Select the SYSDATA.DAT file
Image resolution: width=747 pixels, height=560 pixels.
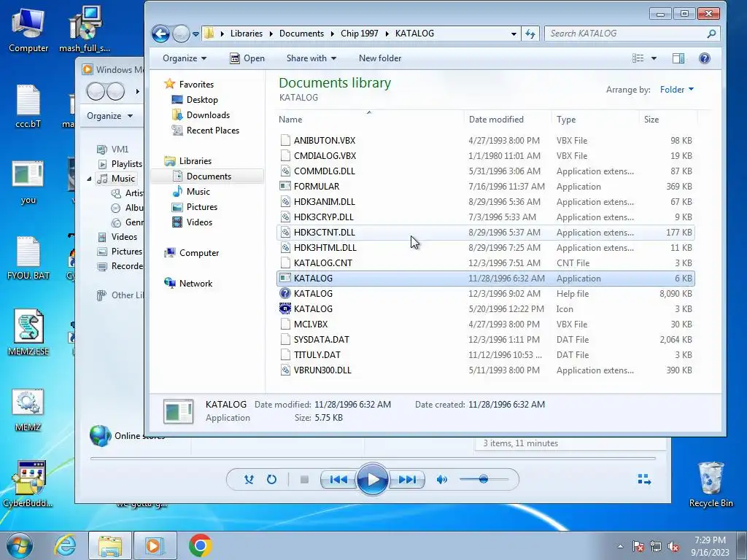(x=485, y=340)
